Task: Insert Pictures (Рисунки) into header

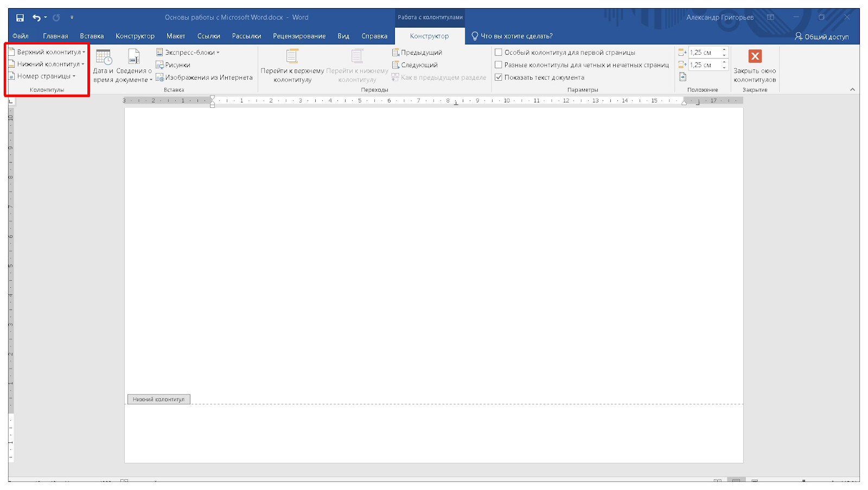Action: [173, 65]
